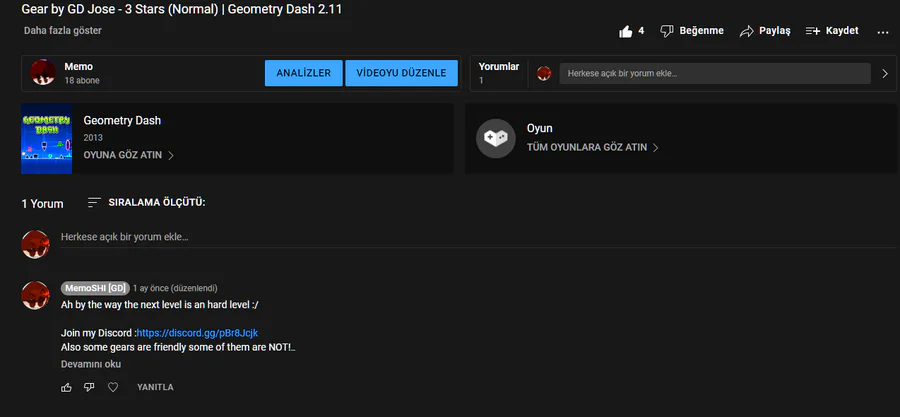Expand Yorumlar panel with right chevron
The image size is (900, 417).
click(885, 73)
